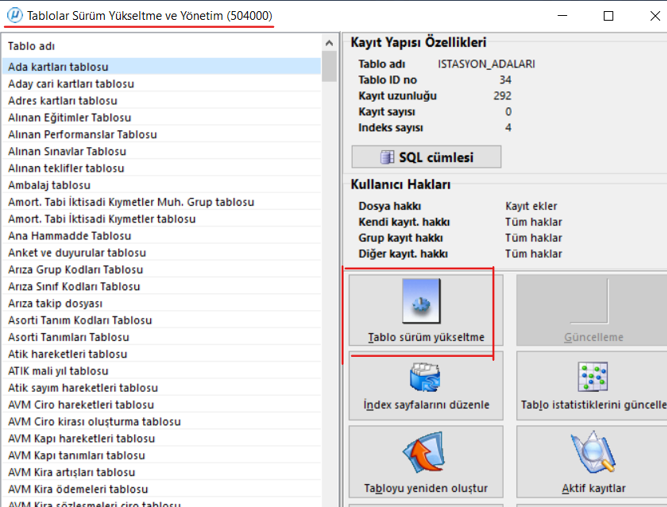
Task: Select AVM Ciro hareketleri tablosu row
Action: click(x=162, y=404)
